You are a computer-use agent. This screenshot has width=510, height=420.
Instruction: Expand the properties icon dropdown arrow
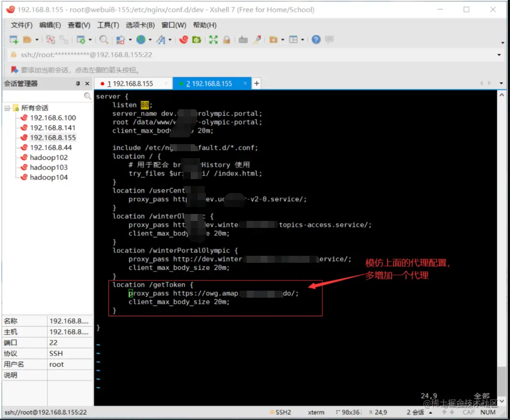90,40
